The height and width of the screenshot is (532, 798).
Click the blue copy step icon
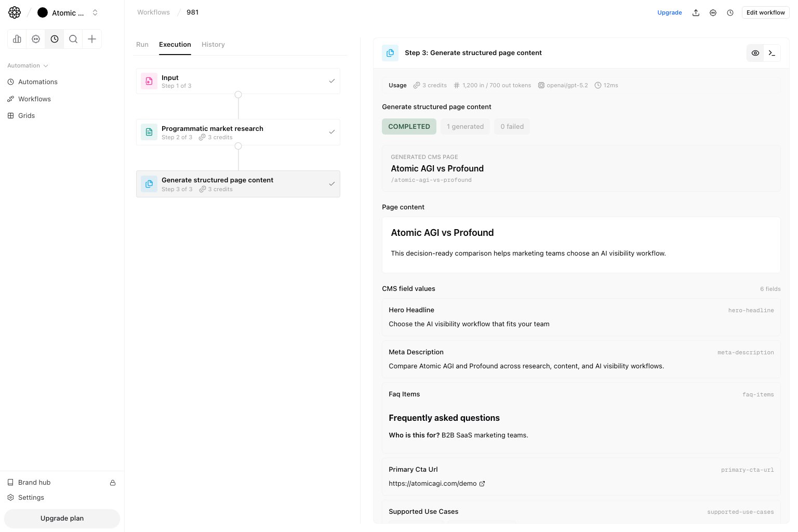click(x=149, y=184)
